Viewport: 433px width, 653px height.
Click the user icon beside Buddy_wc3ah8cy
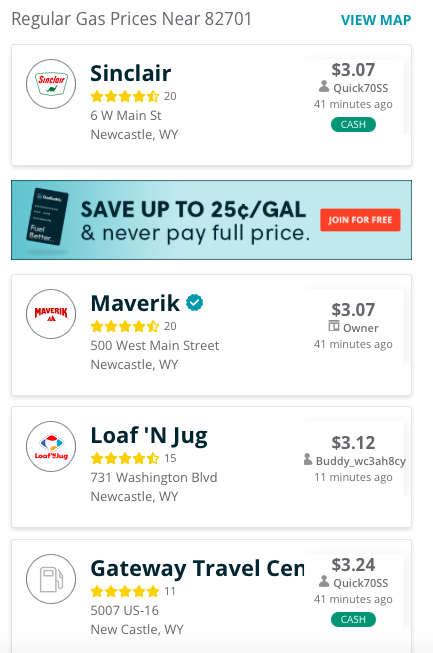(x=308, y=459)
